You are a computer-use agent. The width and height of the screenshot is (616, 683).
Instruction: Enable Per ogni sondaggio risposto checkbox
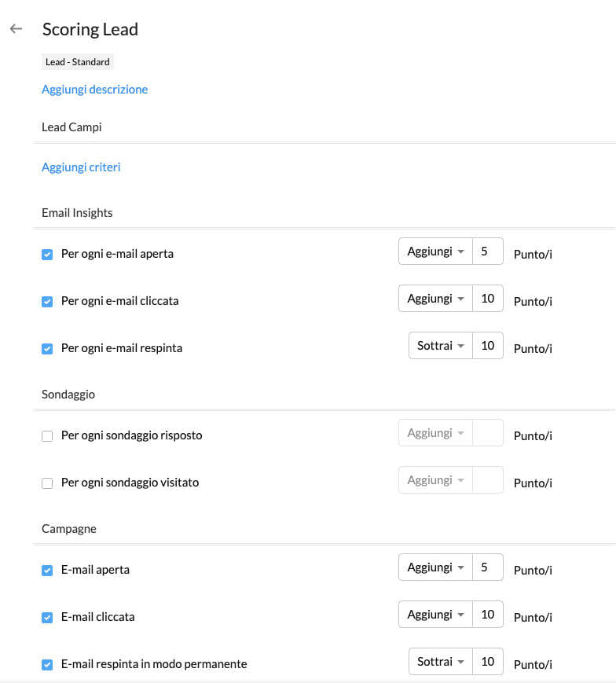pos(47,436)
